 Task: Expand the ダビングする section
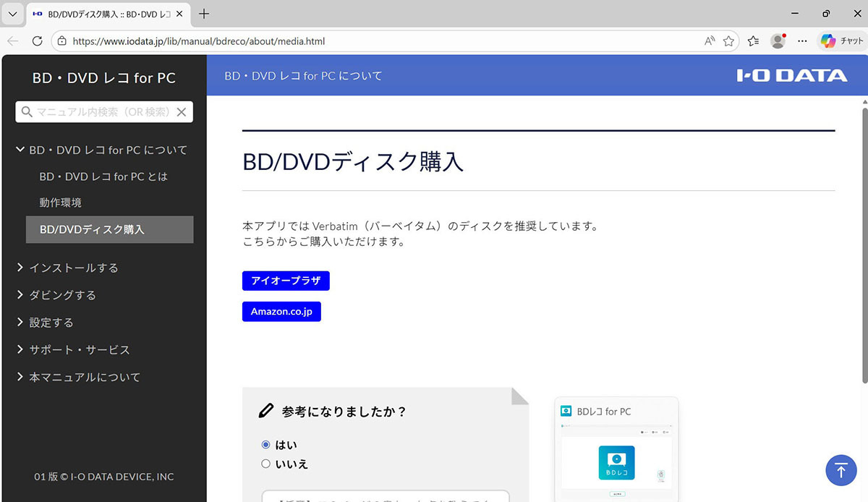click(x=62, y=295)
